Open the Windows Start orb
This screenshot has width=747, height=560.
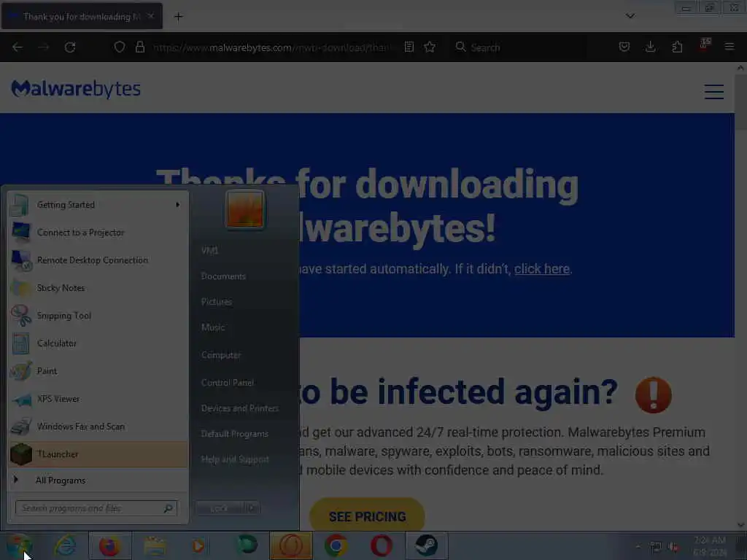[18, 545]
